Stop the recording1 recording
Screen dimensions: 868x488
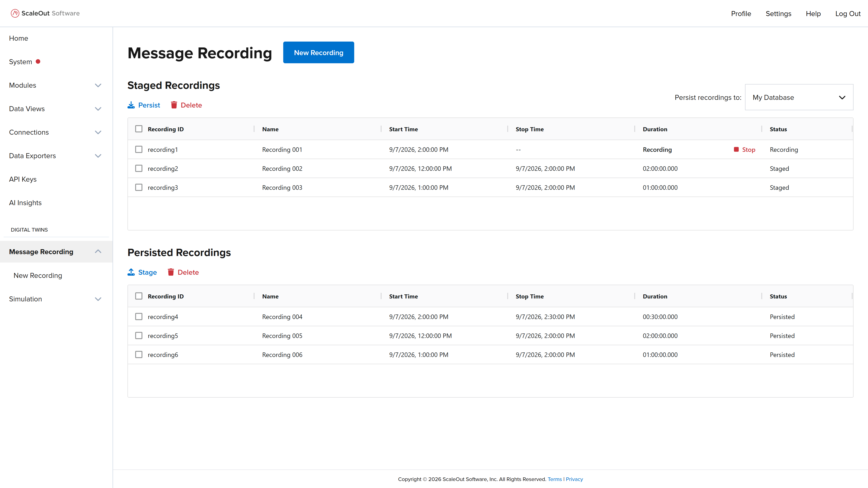click(745, 150)
